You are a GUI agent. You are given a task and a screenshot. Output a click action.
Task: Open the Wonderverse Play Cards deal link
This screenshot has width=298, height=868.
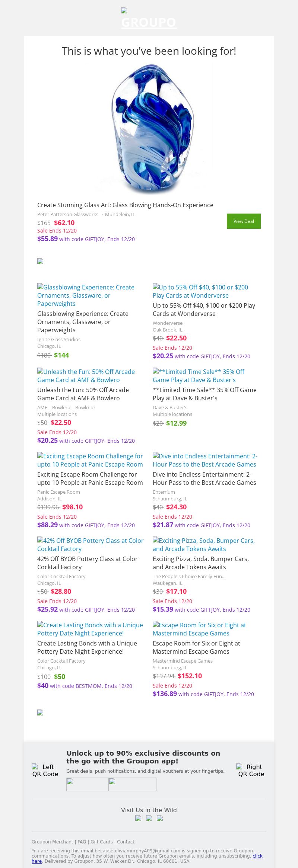(200, 291)
